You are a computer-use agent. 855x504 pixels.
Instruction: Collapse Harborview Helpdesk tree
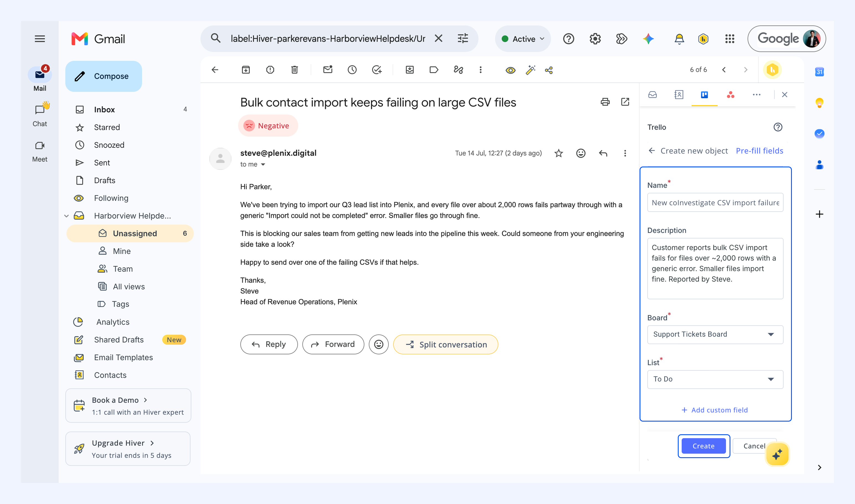tap(67, 216)
